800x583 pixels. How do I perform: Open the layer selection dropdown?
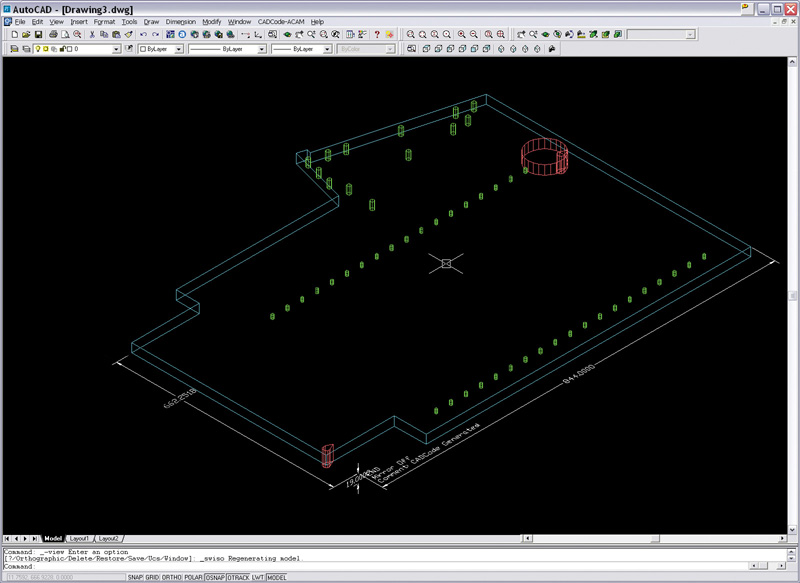[x=116, y=48]
